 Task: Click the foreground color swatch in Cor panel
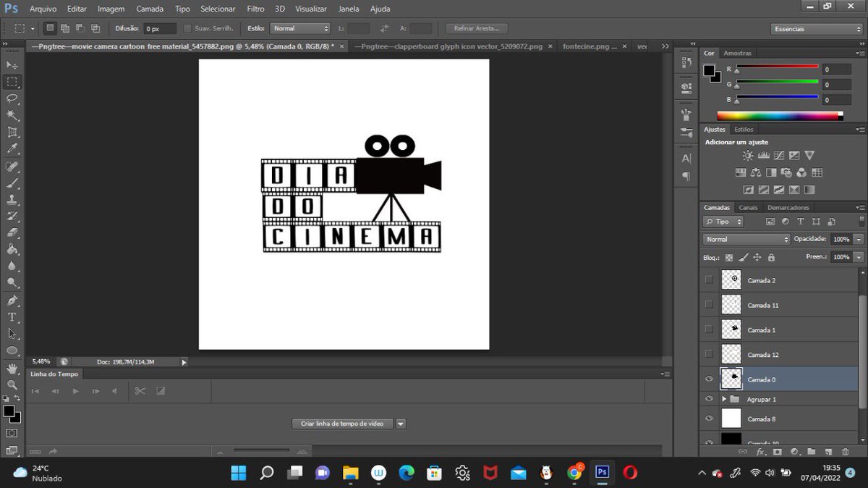tap(709, 70)
